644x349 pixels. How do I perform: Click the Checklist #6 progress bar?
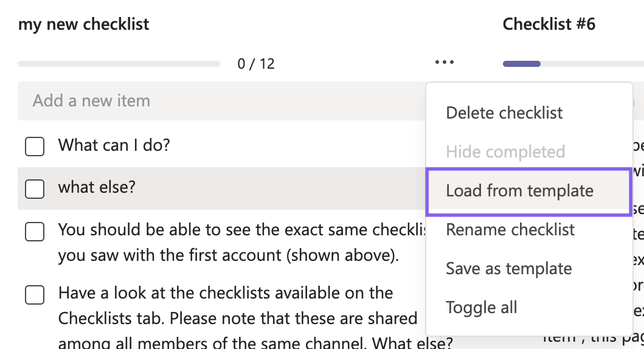click(x=572, y=64)
